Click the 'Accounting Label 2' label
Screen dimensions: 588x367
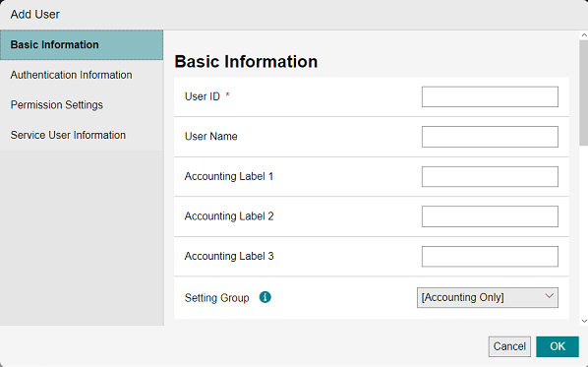click(x=229, y=216)
